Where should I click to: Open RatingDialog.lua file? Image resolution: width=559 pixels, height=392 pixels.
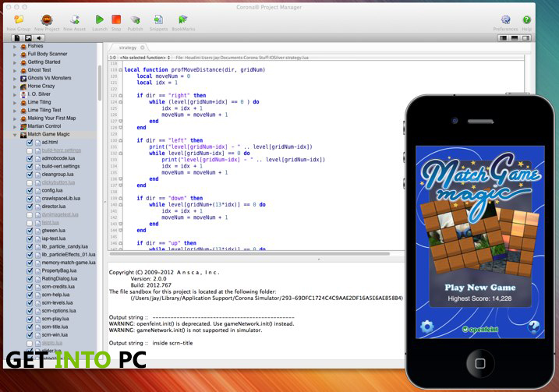59,279
